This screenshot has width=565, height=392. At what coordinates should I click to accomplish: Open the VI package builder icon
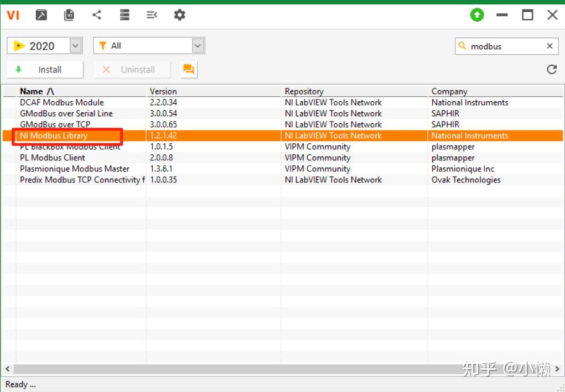[x=41, y=15]
